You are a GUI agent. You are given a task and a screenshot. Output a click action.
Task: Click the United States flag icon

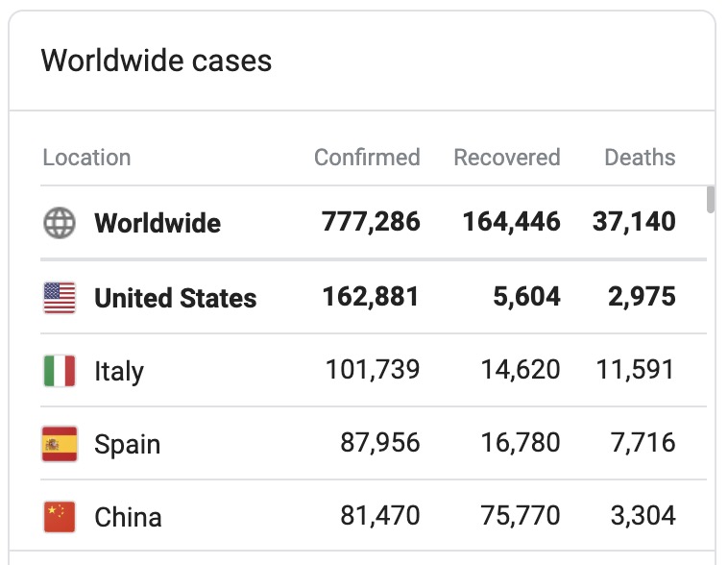coord(60,298)
